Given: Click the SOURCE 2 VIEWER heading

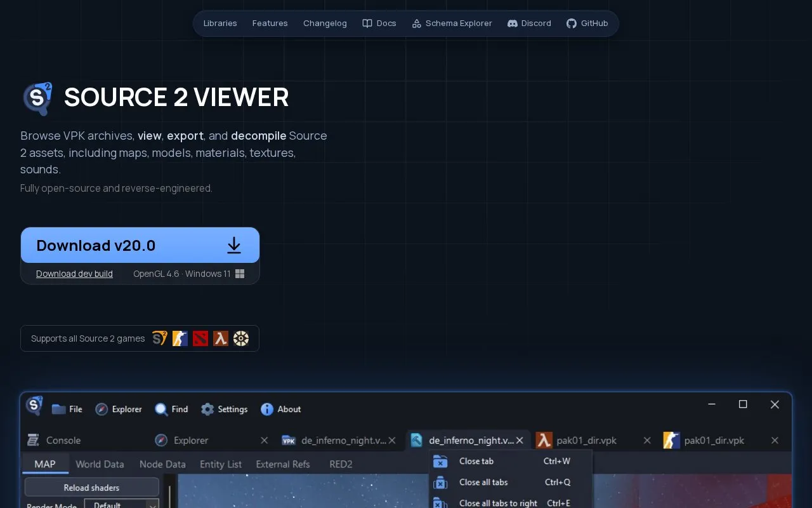Looking at the screenshot, I should pos(176,97).
